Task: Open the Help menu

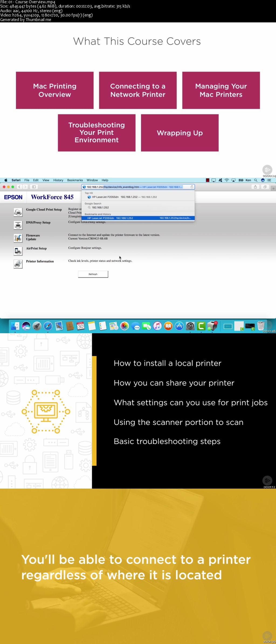Action: point(105,180)
